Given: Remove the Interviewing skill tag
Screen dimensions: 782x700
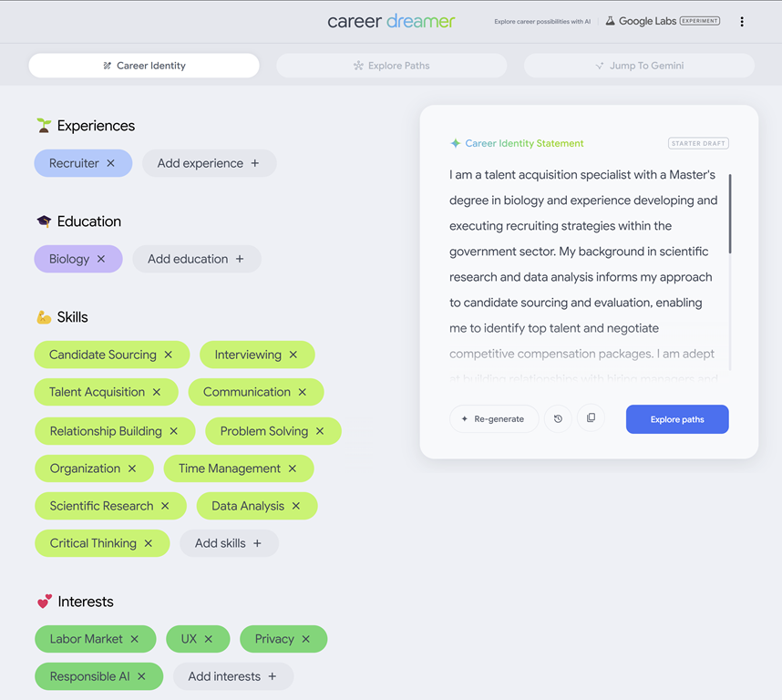Looking at the screenshot, I should (293, 355).
